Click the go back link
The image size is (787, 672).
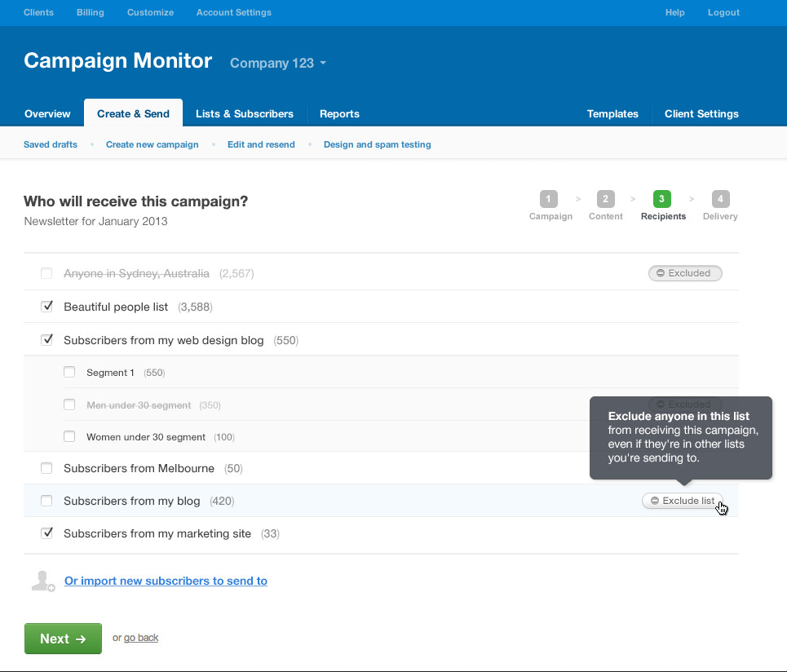click(x=140, y=638)
